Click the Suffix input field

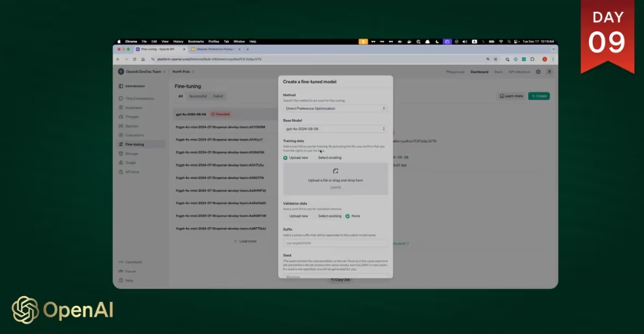(335, 243)
